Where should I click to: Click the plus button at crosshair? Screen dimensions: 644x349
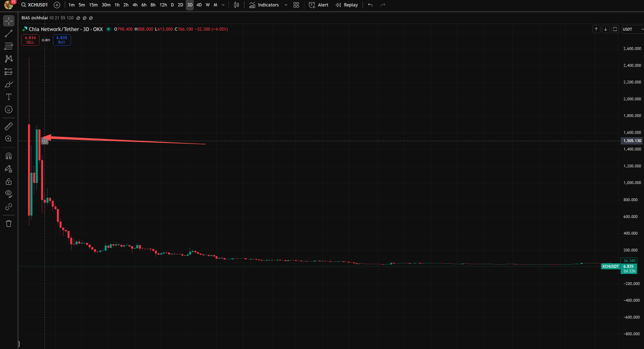pos(45,140)
